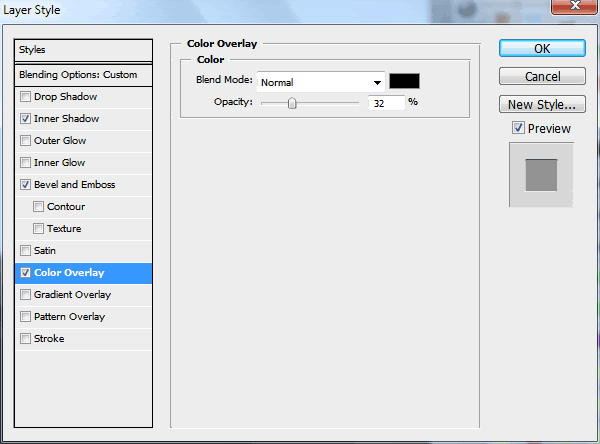Screen dimensions: 600x444
Task: Enable the Inner Glow checkbox
Action: pos(25,163)
